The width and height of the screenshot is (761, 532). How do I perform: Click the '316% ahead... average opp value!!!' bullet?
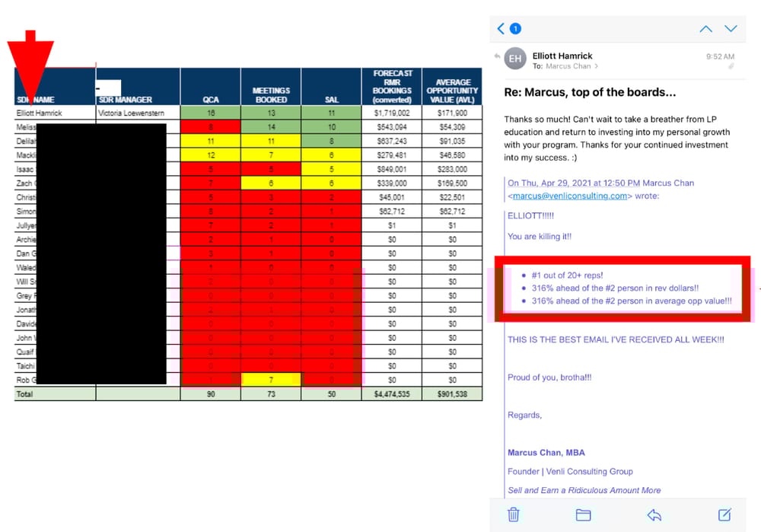tap(632, 301)
